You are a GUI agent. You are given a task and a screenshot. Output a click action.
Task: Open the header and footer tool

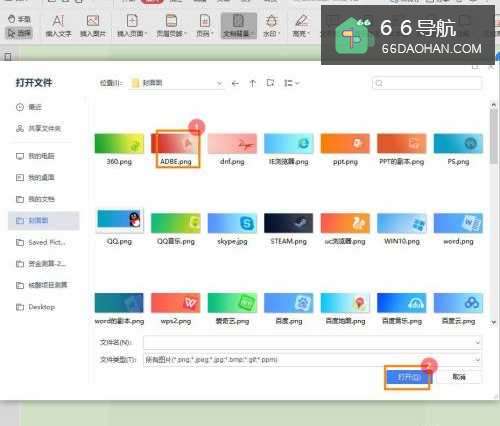172,26
